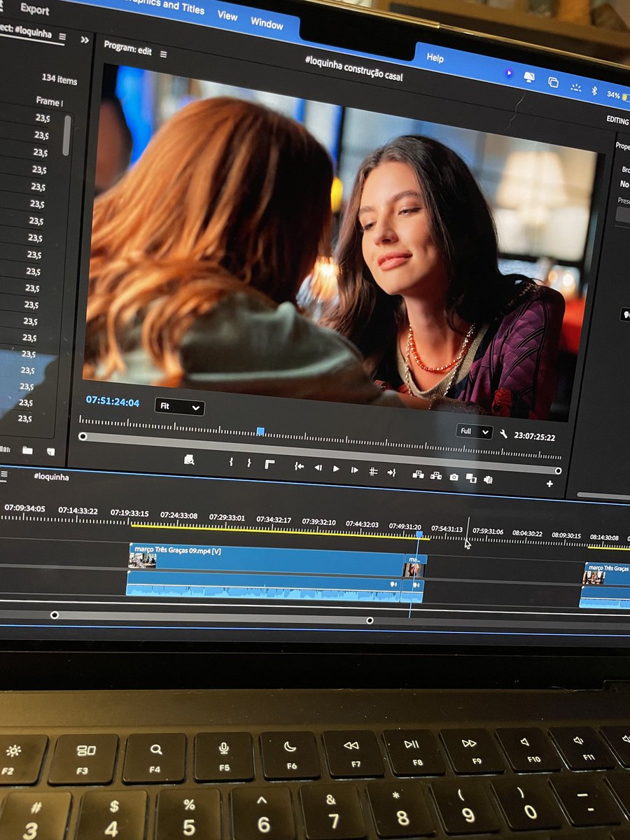The height and width of the screenshot is (840, 630).
Task: Open the Zoom Level Fit dropdown
Action: point(179,407)
